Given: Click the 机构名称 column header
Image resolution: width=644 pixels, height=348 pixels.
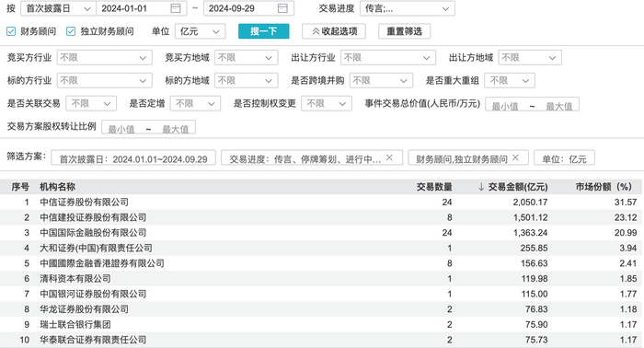Looking at the screenshot, I should [57, 187].
